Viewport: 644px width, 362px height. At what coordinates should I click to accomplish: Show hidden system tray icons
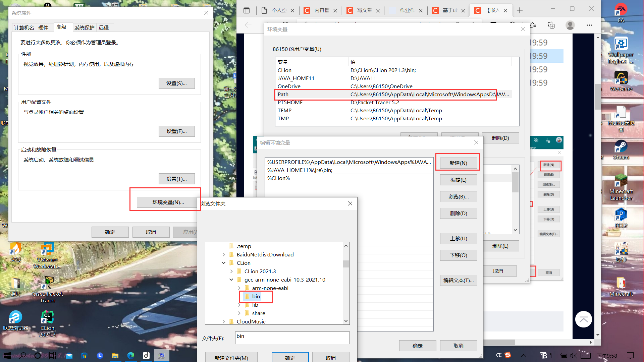point(524,356)
